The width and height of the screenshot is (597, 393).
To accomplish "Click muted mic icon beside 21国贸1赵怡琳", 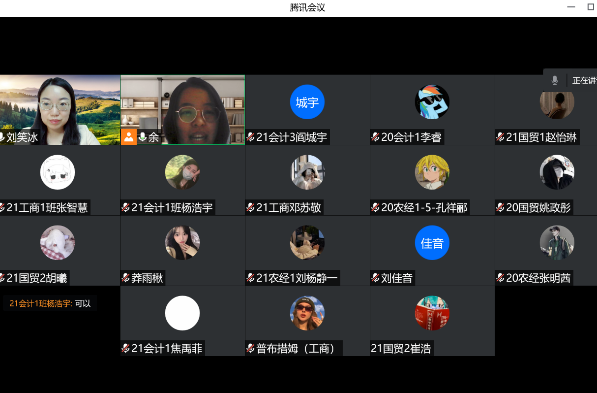I will [500, 137].
